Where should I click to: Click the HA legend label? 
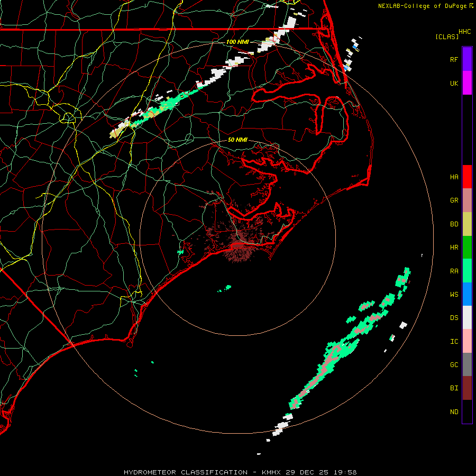coord(454,177)
